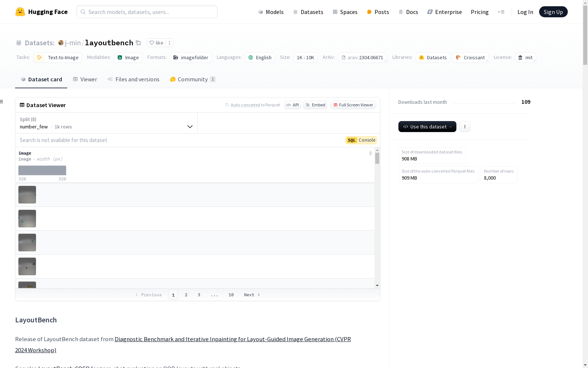Click the API button
Screen dimensions: 588x368
pyautogui.click(x=293, y=105)
